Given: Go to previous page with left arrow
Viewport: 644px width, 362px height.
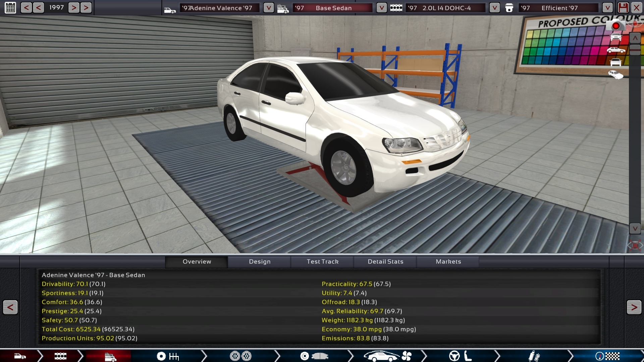Looking at the screenshot, I should [10, 307].
